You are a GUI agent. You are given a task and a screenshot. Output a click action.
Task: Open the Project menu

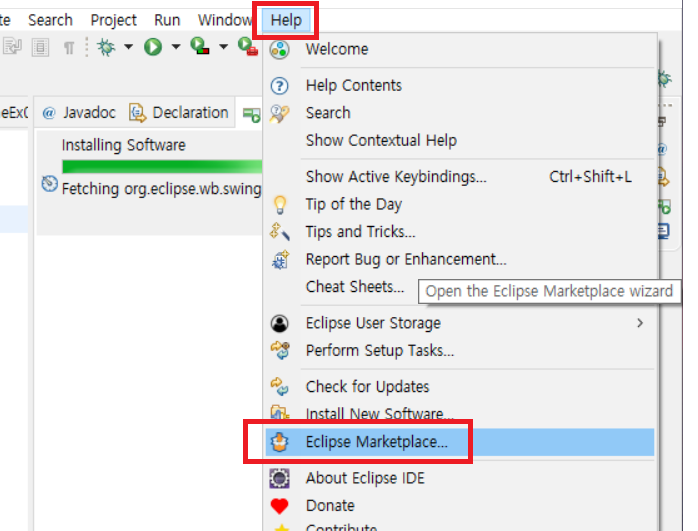coord(114,20)
